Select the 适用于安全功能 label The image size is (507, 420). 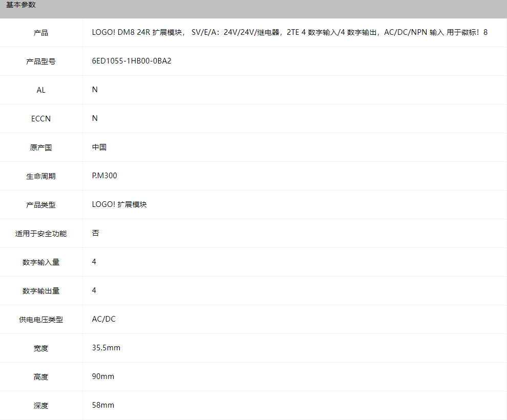pyautogui.click(x=41, y=234)
